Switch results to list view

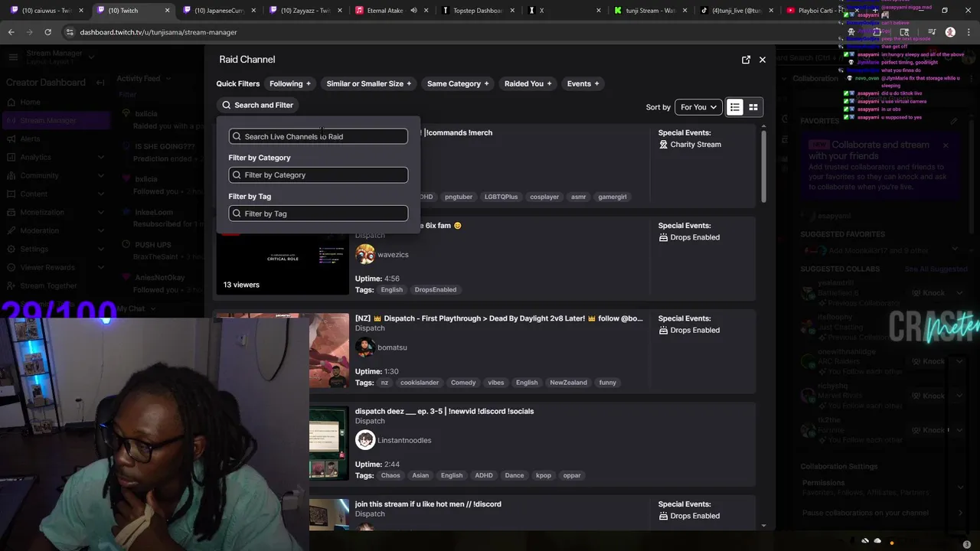click(734, 107)
